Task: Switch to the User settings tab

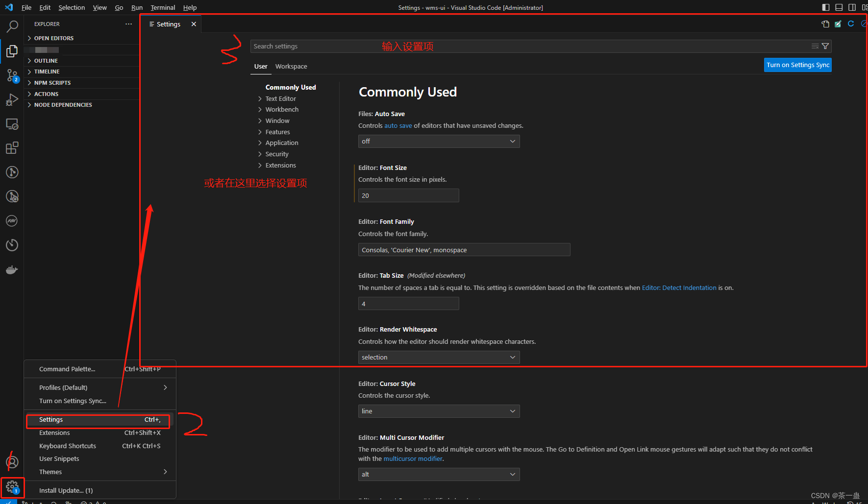Action: click(261, 66)
